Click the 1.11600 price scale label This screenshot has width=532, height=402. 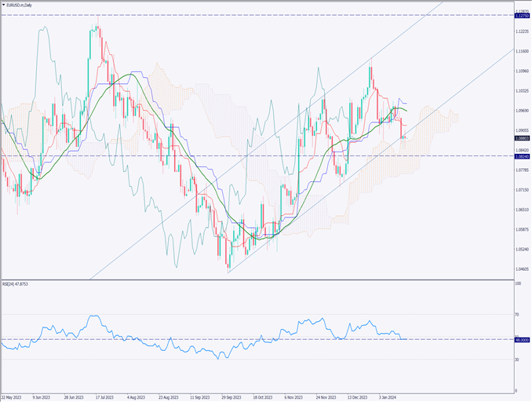[x=521, y=51]
